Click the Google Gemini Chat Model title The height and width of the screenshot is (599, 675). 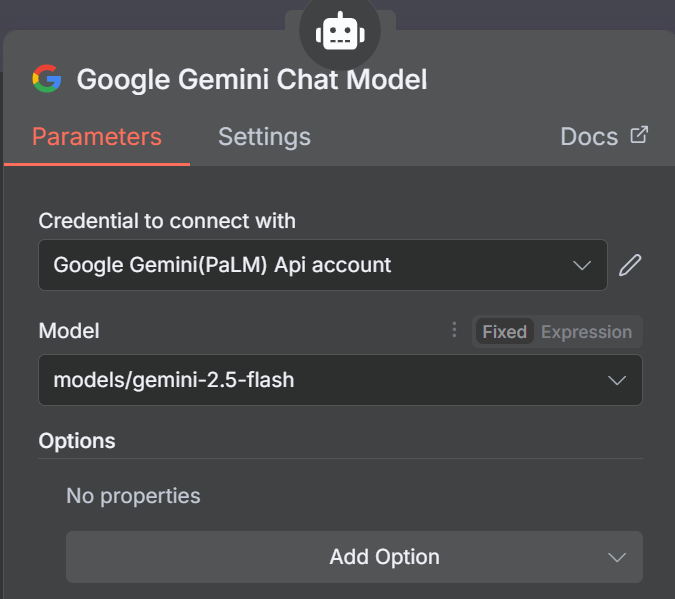click(x=252, y=80)
